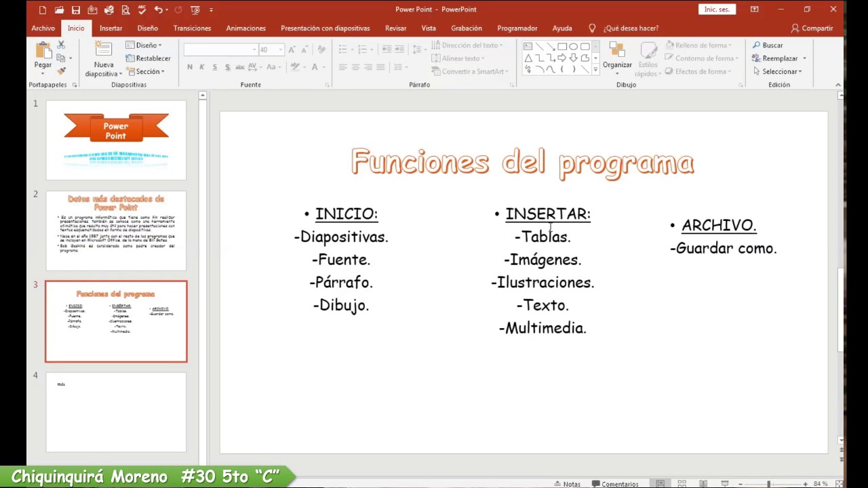This screenshot has width=868, height=488.
Task: Toggle Normal view button in status bar
Action: (x=660, y=483)
